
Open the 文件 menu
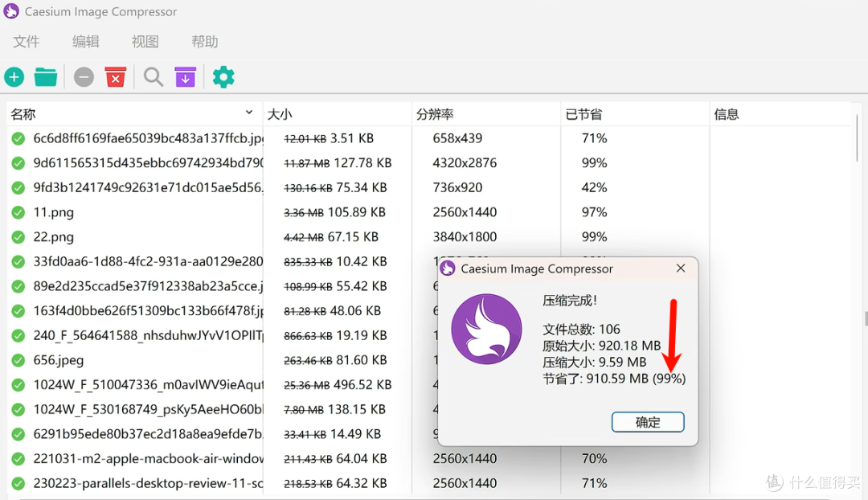[27, 42]
